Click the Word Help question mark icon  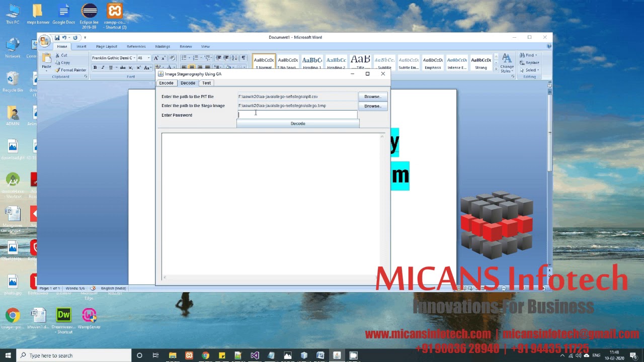pos(549,46)
